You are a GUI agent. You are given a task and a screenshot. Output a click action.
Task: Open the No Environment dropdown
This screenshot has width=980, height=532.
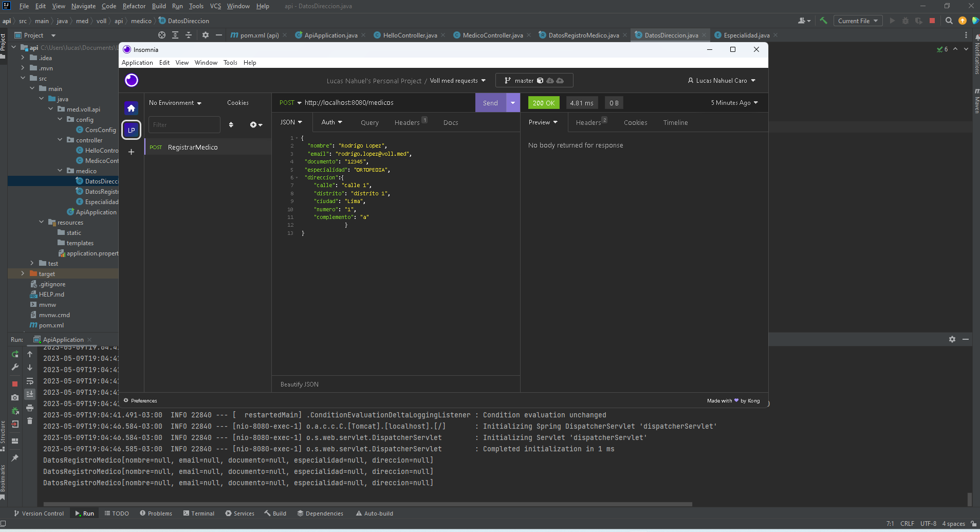(x=175, y=103)
